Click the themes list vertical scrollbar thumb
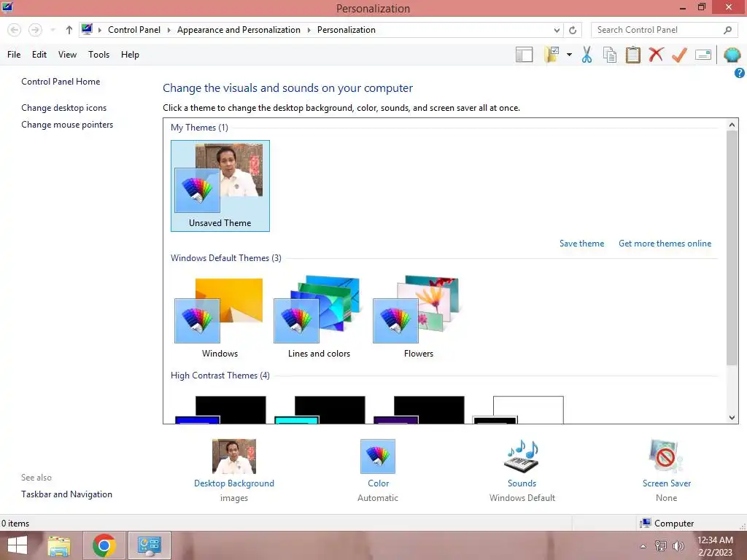 coord(732,248)
